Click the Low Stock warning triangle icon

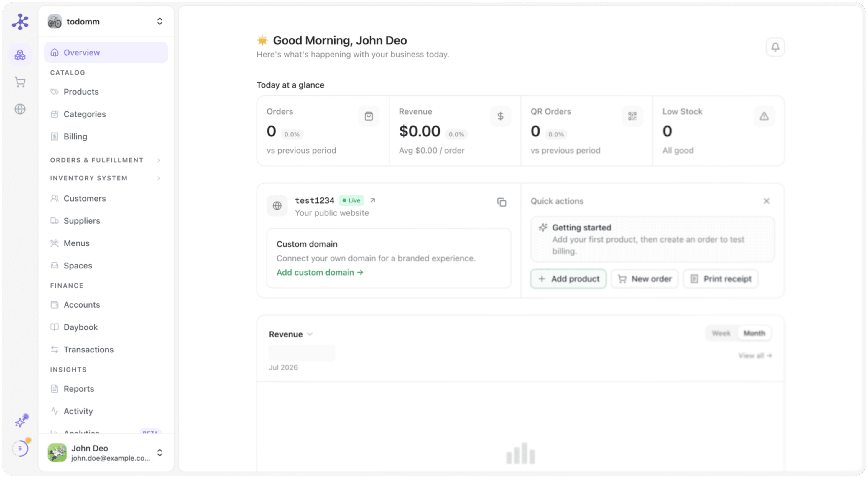(764, 116)
